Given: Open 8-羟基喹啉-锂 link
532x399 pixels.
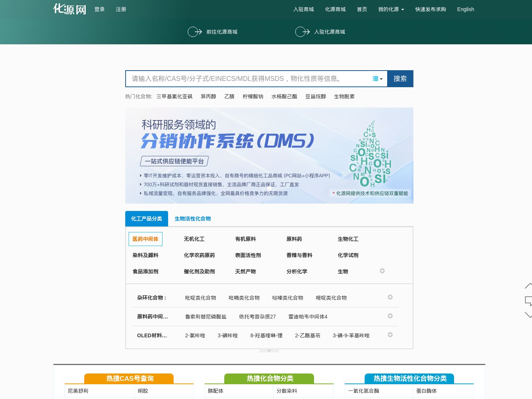Looking at the screenshot, I should coord(266,335).
